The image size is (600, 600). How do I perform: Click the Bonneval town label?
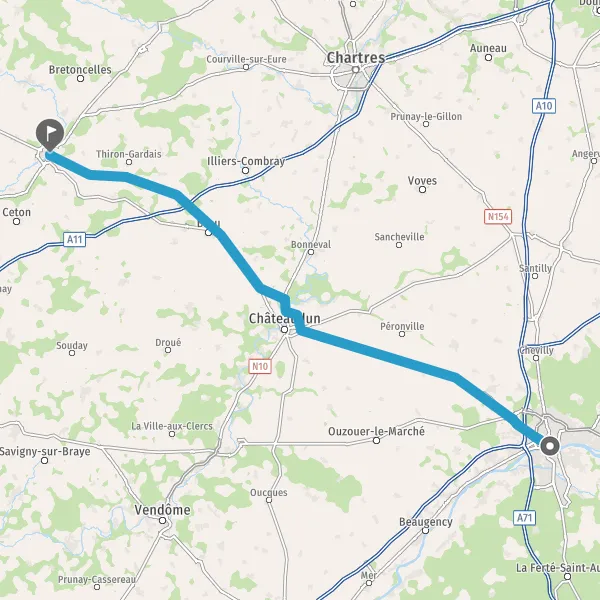tap(311, 244)
